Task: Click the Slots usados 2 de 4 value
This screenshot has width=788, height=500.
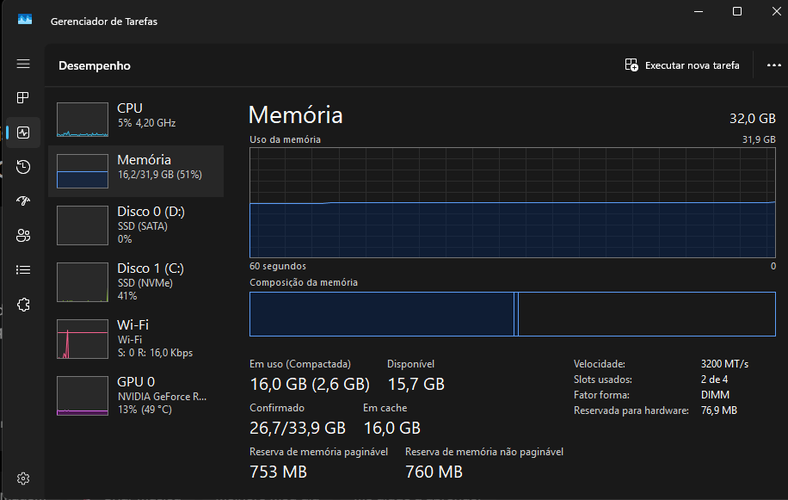Action: point(714,379)
